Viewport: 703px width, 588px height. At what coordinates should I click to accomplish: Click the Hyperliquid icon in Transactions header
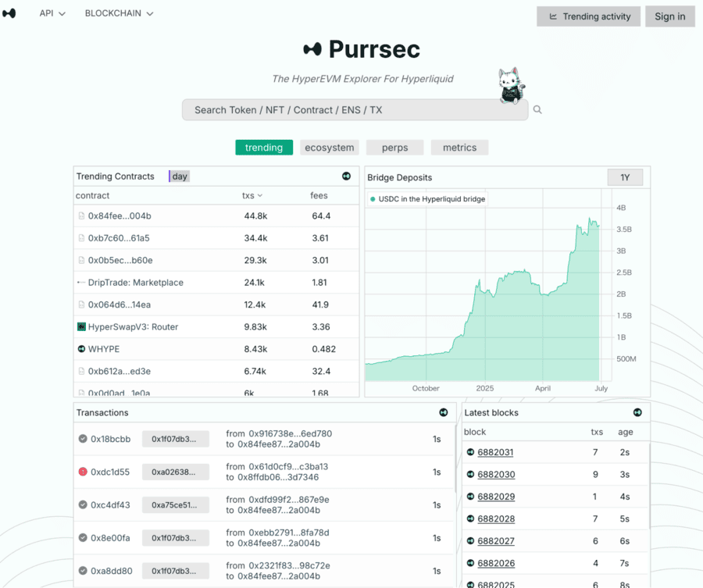click(x=444, y=412)
